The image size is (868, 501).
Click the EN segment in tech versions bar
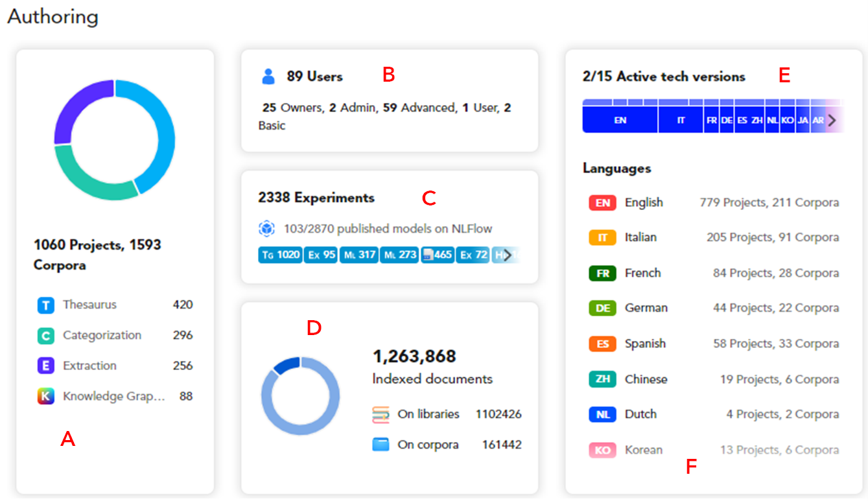(x=620, y=121)
